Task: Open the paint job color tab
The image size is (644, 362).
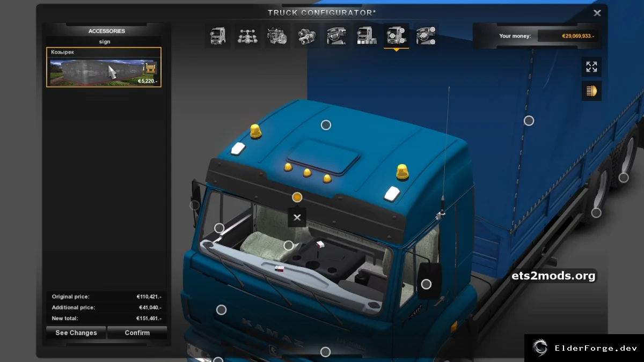Action: (x=367, y=36)
